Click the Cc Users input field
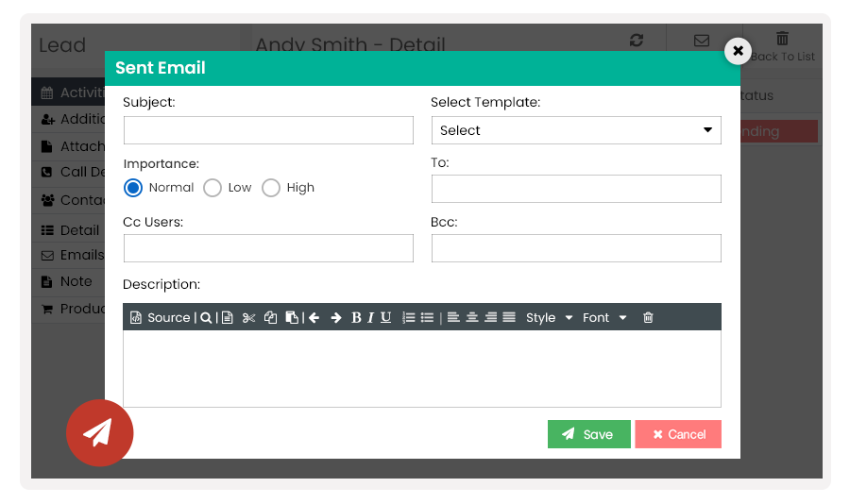850x504 pixels. pyautogui.click(x=268, y=248)
